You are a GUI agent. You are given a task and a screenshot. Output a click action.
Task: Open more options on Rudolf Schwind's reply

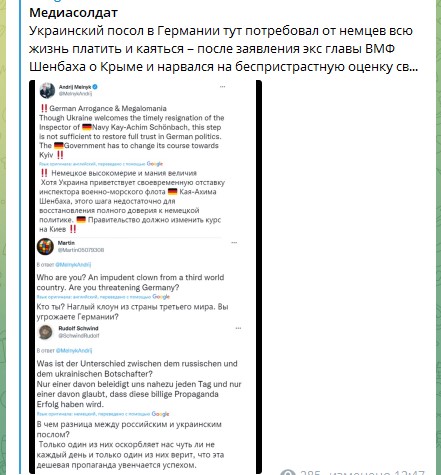[x=238, y=328]
